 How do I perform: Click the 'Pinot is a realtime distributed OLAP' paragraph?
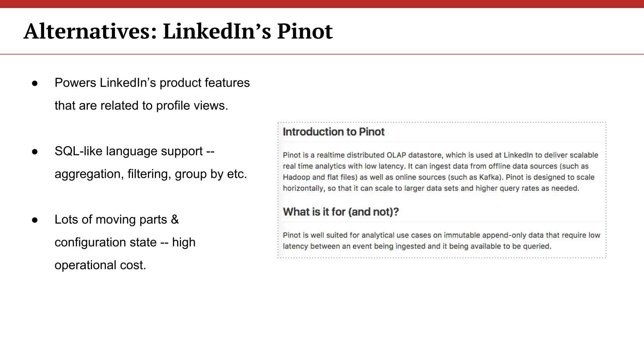click(x=440, y=172)
